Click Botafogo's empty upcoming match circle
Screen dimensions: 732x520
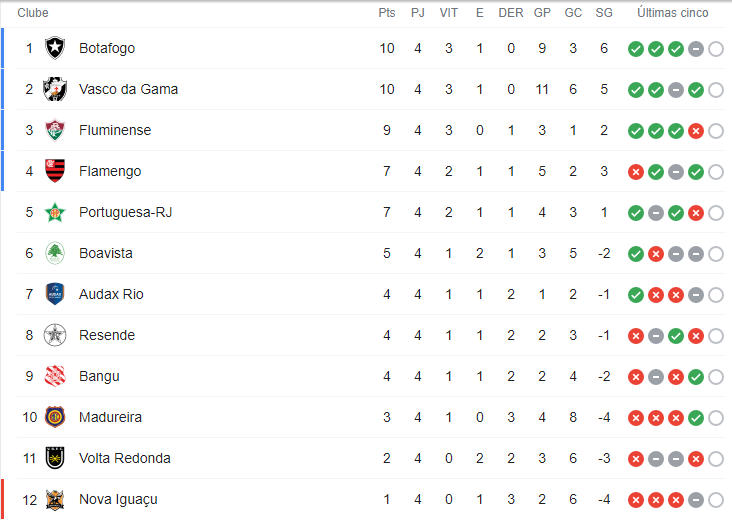click(x=716, y=49)
